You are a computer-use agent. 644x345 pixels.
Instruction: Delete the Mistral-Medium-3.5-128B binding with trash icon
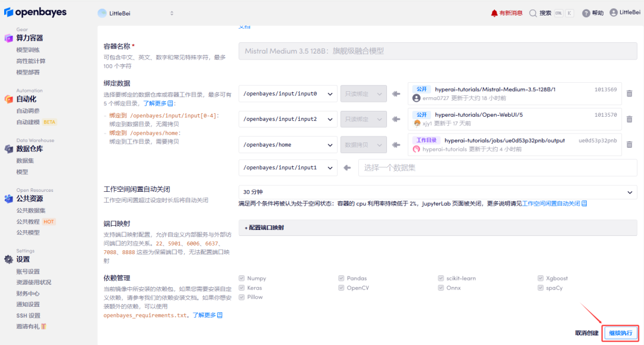pos(629,94)
